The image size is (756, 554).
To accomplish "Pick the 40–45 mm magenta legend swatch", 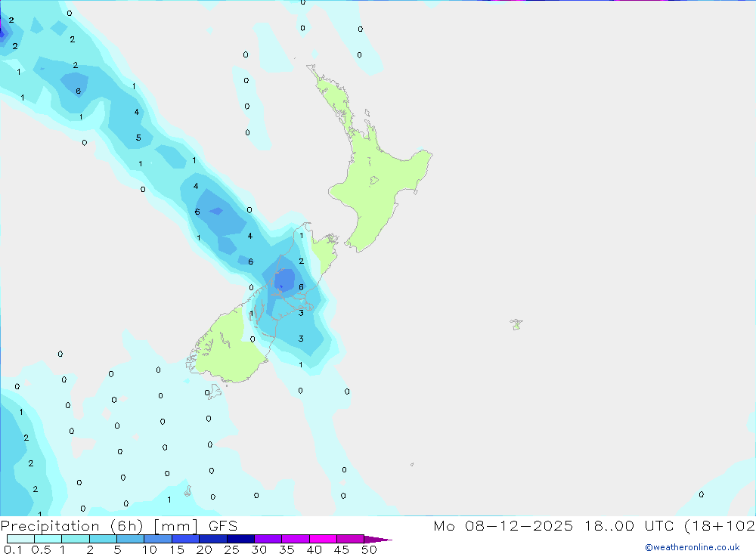I will 323,539.
